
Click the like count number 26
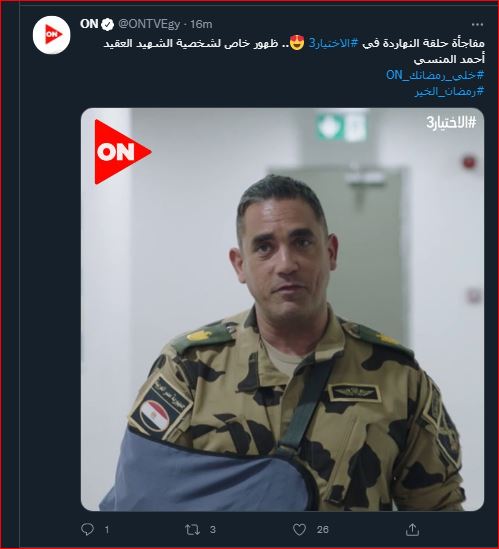pos(323,530)
